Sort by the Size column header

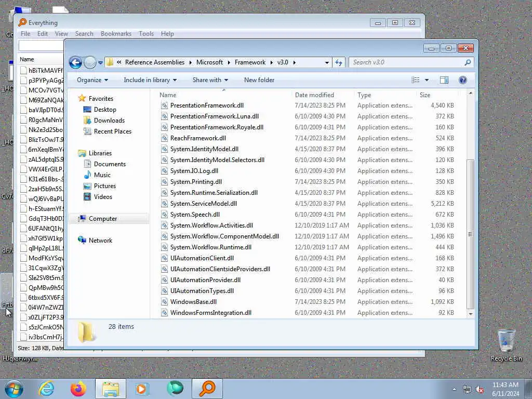(425, 95)
